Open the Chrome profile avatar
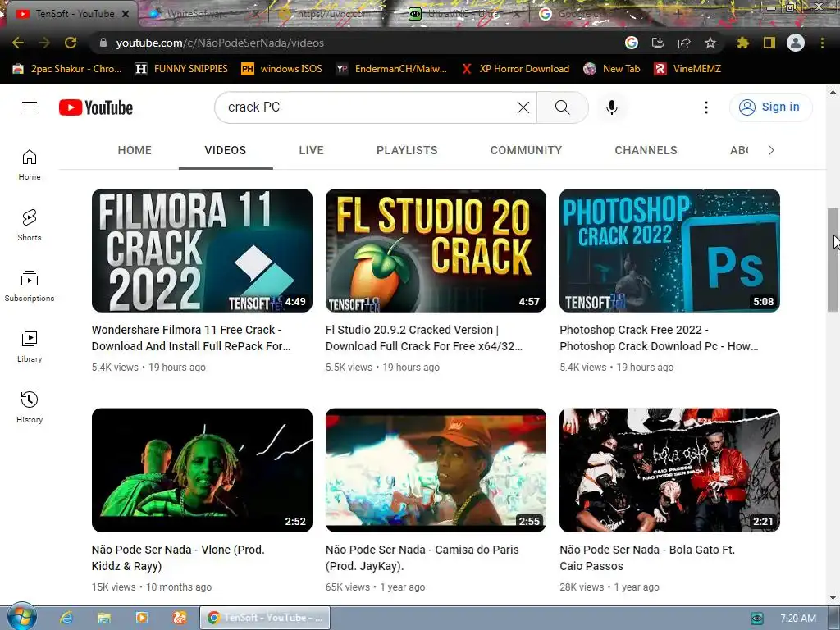 (796, 43)
